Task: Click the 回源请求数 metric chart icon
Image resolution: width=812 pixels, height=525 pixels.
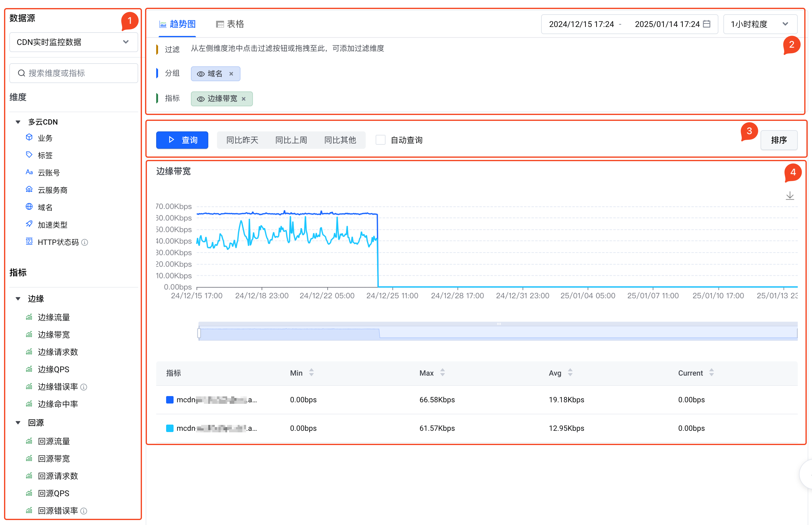Action: [x=29, y=476]
